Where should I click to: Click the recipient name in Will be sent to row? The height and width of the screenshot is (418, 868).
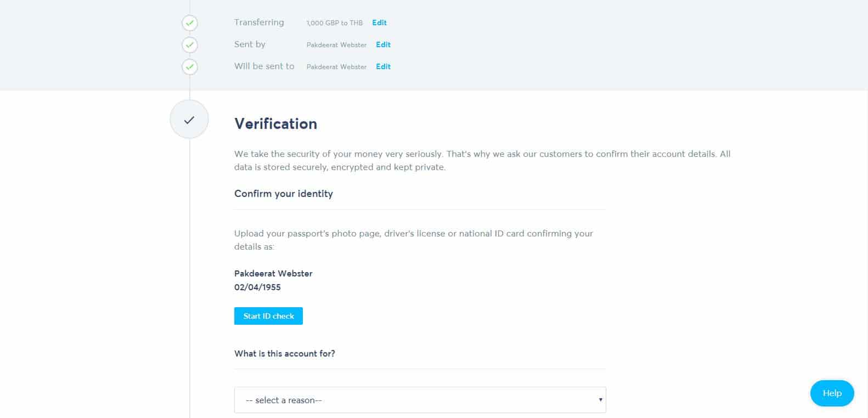point(336,67)
